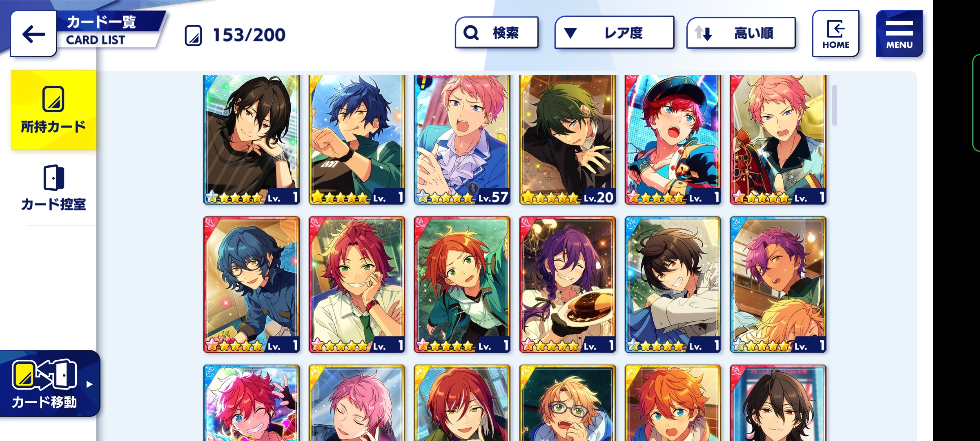Open the card with purple hair holding omurice
The width and height of the screenshot is (980, 441).
click(x=567, y=285)
